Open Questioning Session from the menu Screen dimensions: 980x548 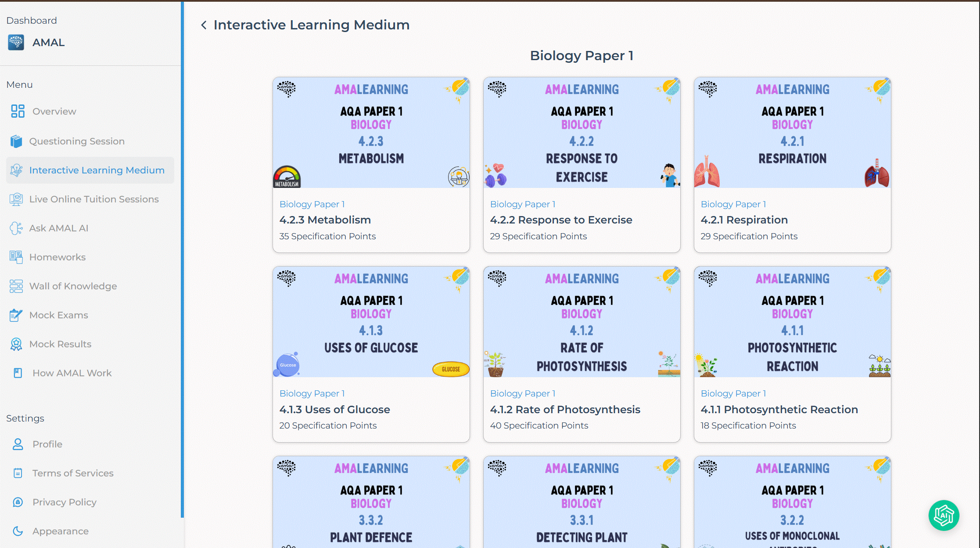click(90, 141)
